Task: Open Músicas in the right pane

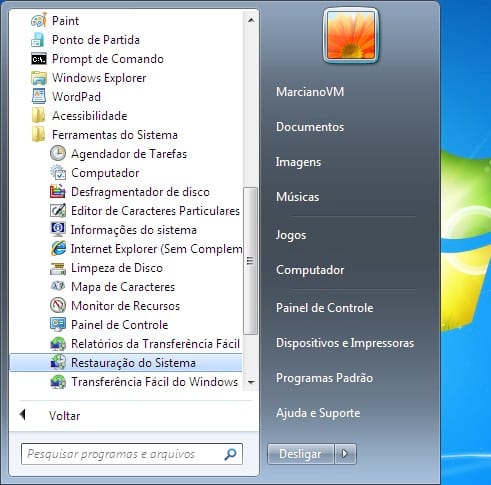Action: click(x=297, y=197)
